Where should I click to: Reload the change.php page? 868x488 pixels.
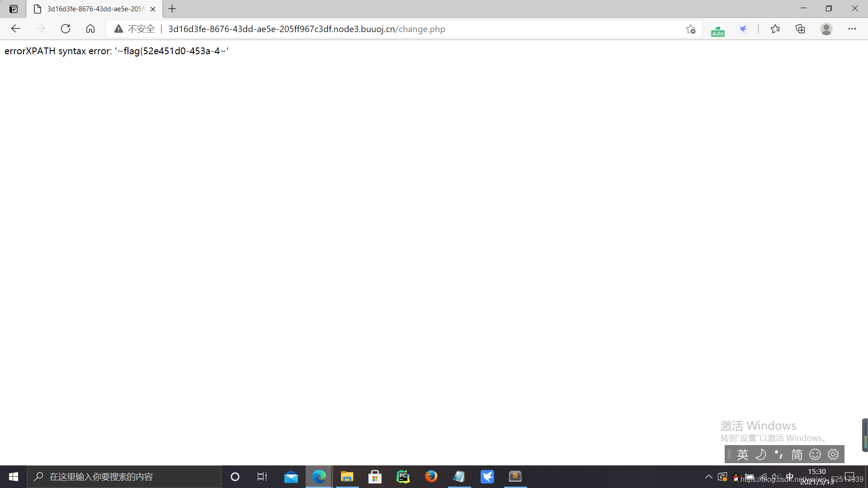point(66,29)
